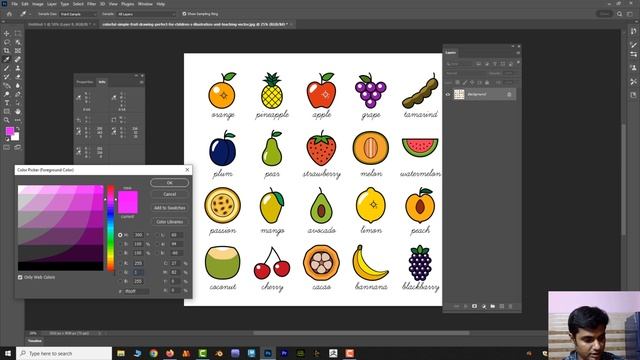Viewport: 640px width, 360px height.
Task: Select the Eyedropper tool in toolbox
Action: [x=7, y=60]
